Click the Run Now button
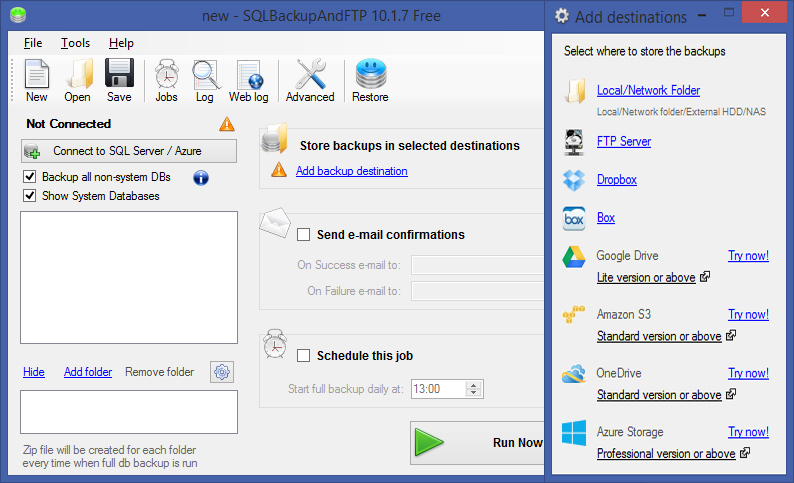Image resolution: width=794 pixels, height=483 pixels. click(477, 443)
